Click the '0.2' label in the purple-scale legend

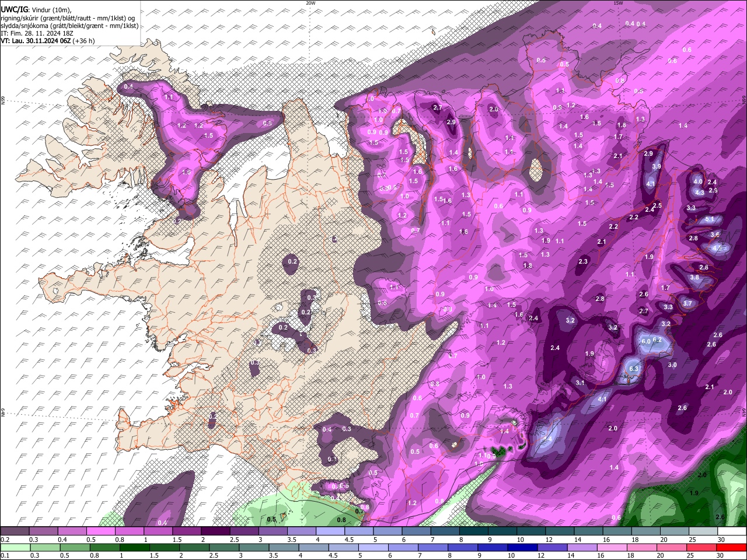tap(5, 540)
